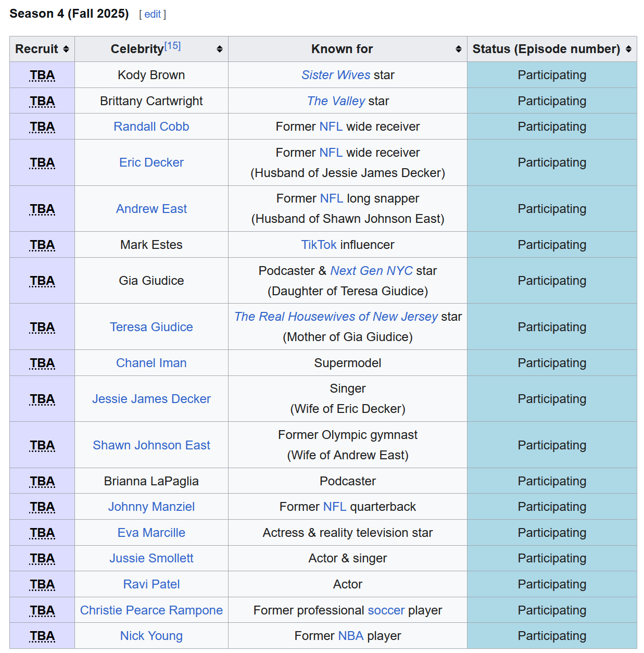Open Chanel Iman's article
Image resolution: width=644 pixels, height=653 pixels.
151,363
